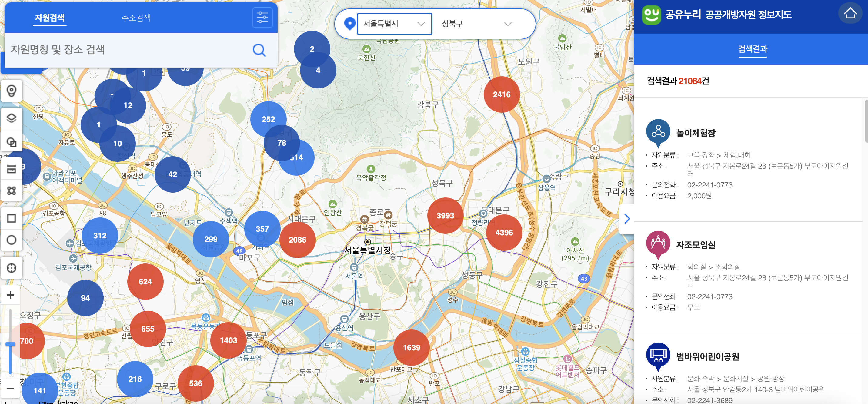This screenshot has height=404, width=868.
Task: Click the roadview pin icon
Action: point(12,91)
